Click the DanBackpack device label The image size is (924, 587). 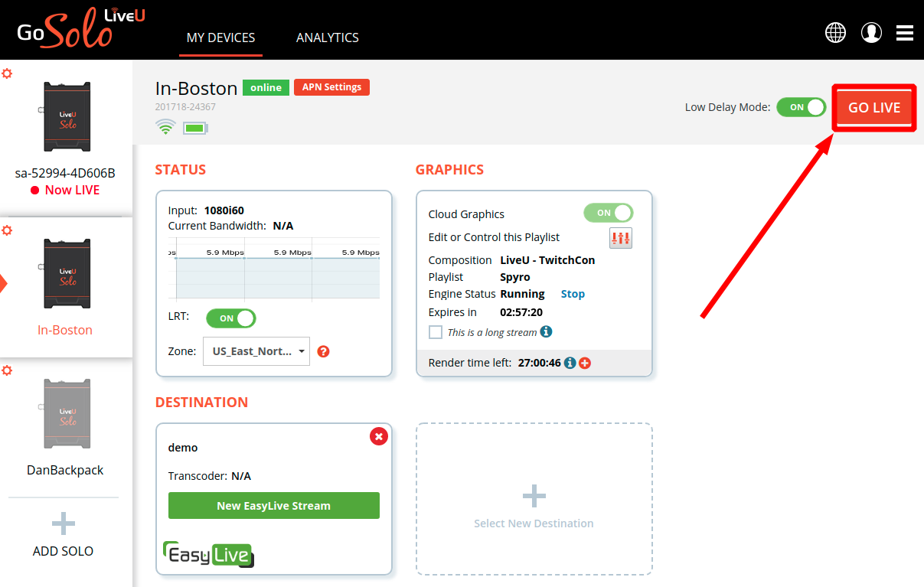tap(65, 470)
